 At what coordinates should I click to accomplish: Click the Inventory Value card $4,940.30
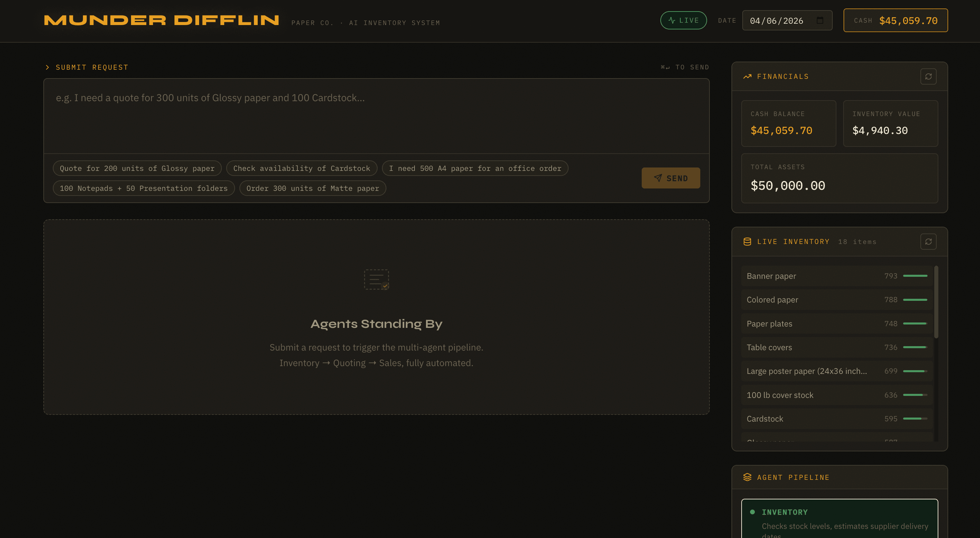[890, 123]
